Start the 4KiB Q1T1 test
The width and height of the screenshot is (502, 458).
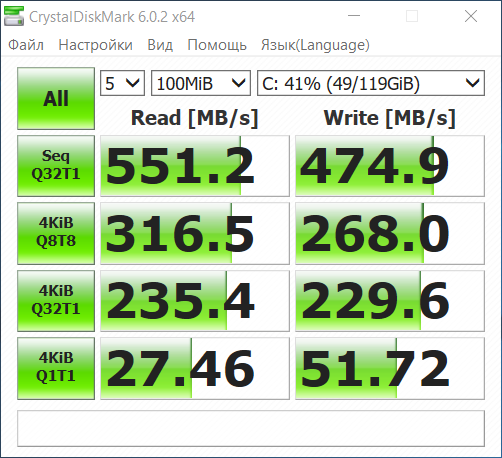pos(56,368)
